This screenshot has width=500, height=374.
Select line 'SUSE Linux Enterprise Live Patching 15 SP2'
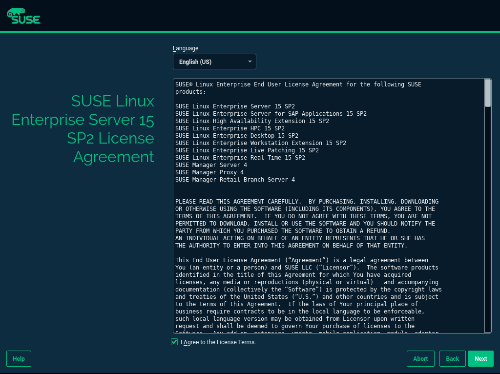pyautogui.click(x=247, y=150)
